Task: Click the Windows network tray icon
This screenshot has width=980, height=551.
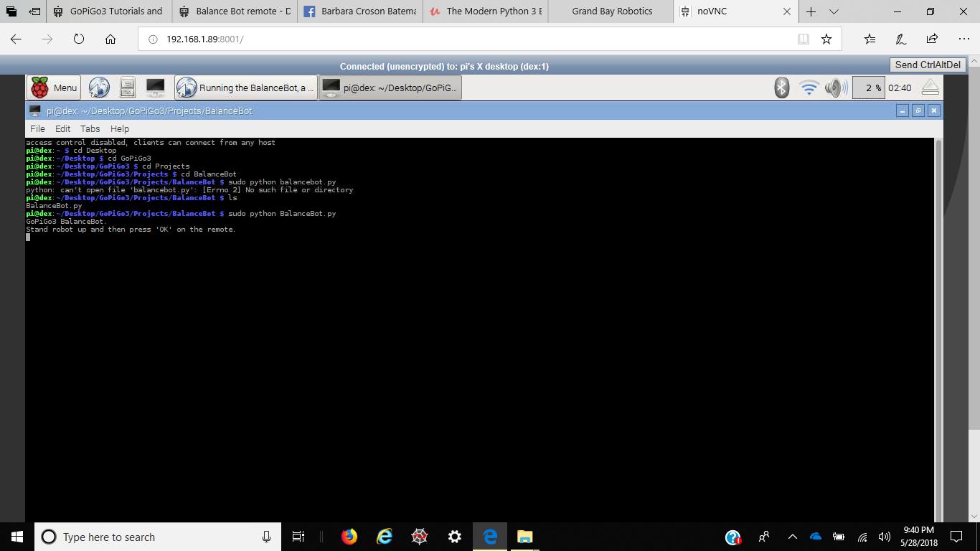Action: point(862,537)
